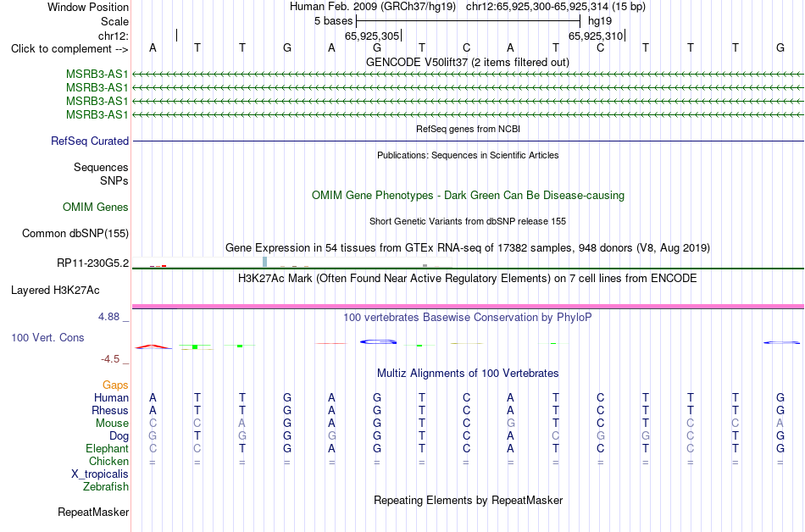Image resolution: width=805 pixels, height=532 pixels.
Task: Open the OMIM Genes track label
Action: tap(95, 208)
